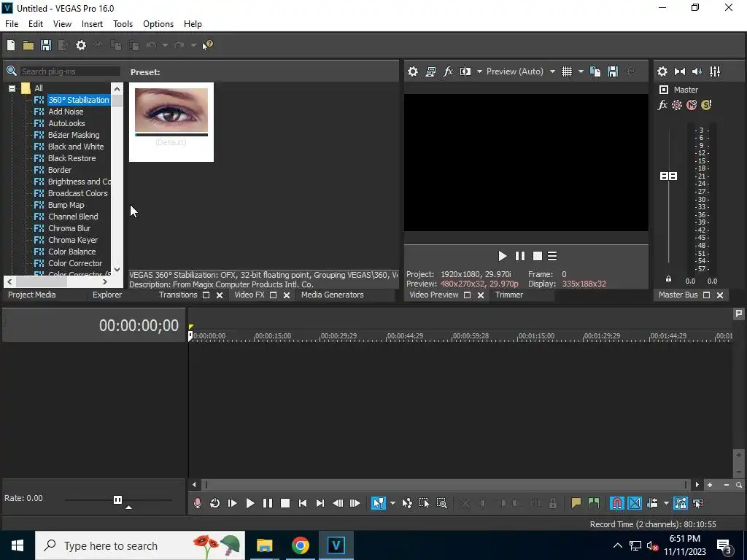
Task: Click the playback Rate slider handle
Action: pyautogui.click(x=117, y=499)
